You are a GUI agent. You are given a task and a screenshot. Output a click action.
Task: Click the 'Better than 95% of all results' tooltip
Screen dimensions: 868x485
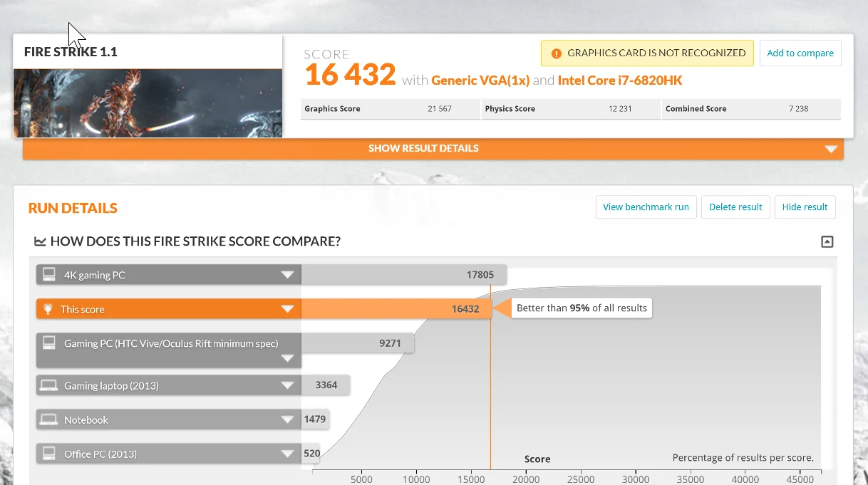tap(582, 308)
